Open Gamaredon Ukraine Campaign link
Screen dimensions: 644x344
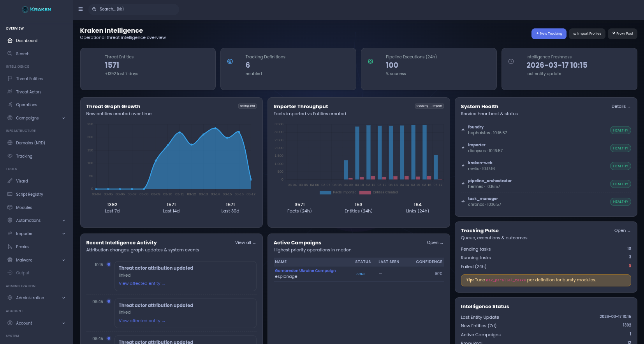[x=305, y=271]
